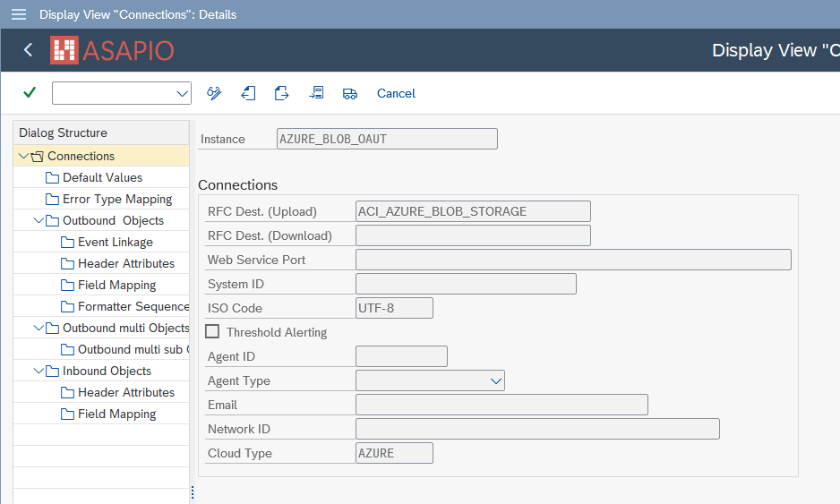Open Header Attributes under Outbound Objects
Viewport: 840px width, 504px height.
(x=126, y=263)
